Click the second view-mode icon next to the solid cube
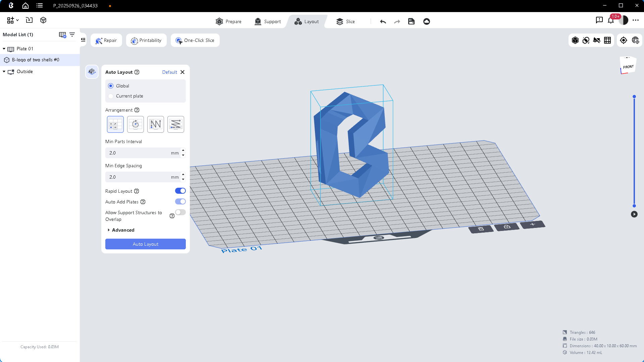The height and width of the screenshot is (362, 644). tap(586, 40)
